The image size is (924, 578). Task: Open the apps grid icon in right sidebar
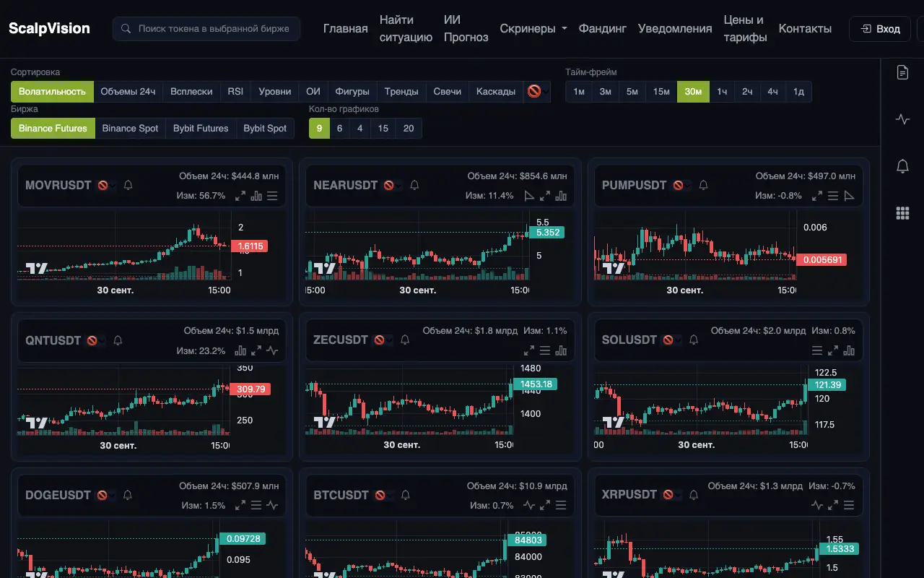coord(902,212)
